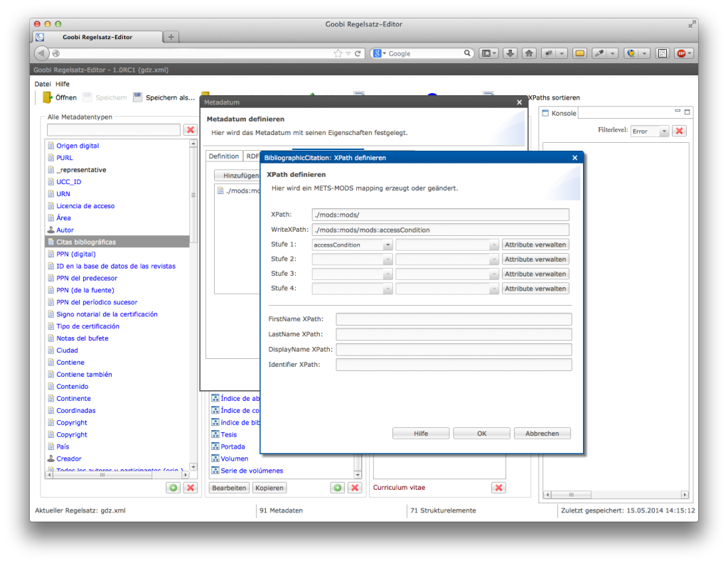
Task: Open the second Stufe 1 dropdown
Action: (x=493, y=245)
